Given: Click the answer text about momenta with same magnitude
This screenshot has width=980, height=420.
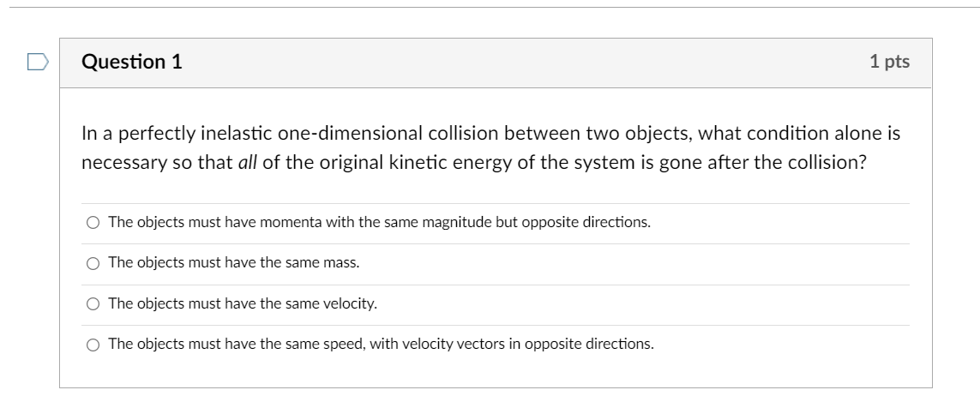Looking at the screenshot, I should [379, 222].
